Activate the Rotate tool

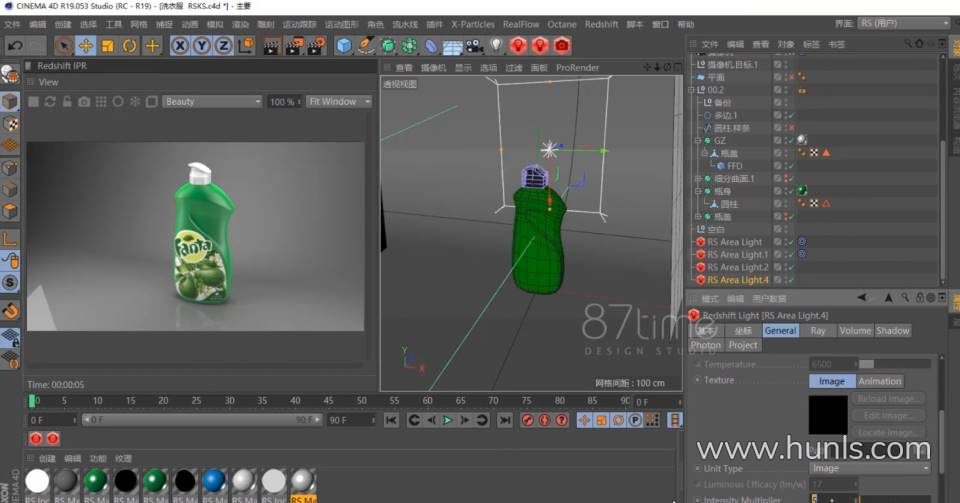tap(130, 46)
